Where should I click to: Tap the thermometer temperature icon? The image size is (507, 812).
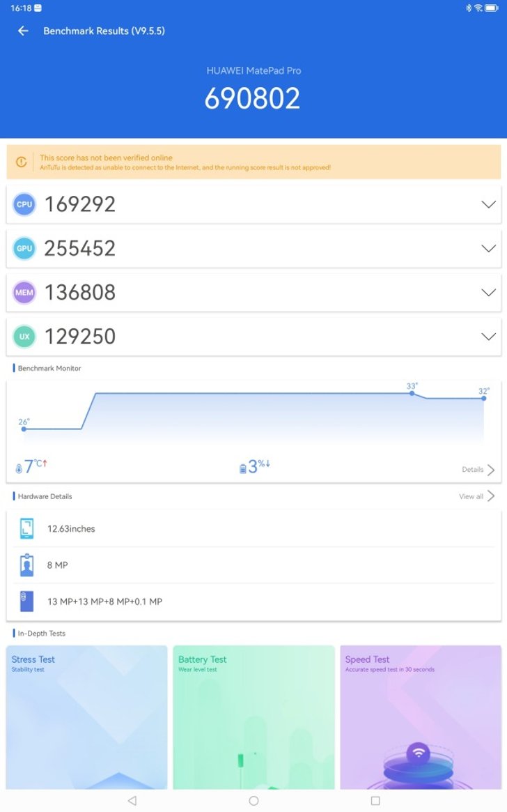19,468
